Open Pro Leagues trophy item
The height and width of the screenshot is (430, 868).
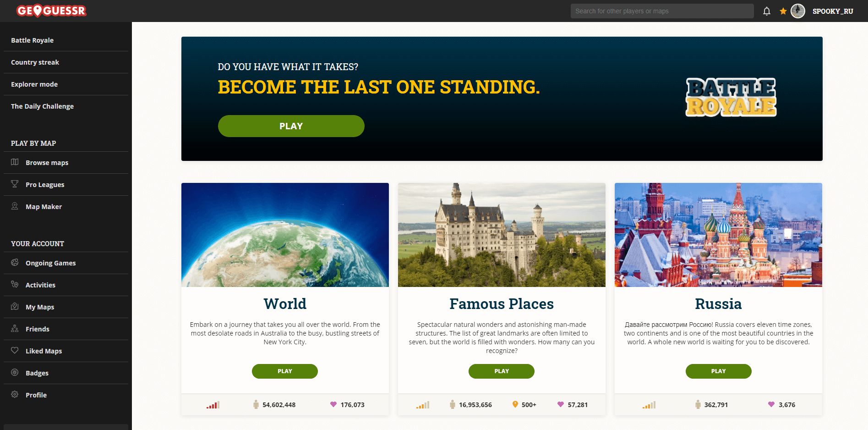point(66,185)
